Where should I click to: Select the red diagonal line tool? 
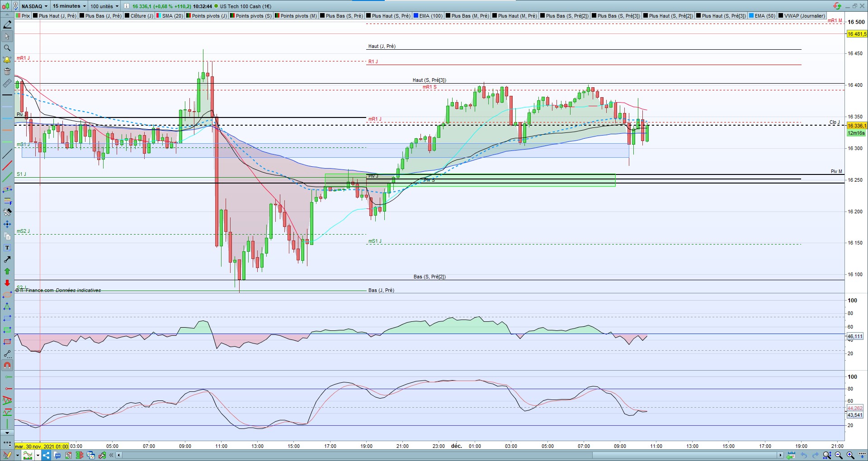(7, 165)
